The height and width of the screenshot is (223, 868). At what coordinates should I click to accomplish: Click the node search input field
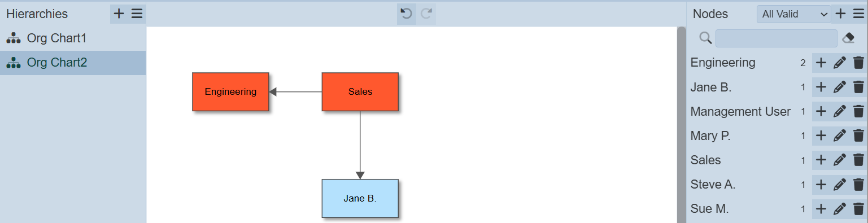(776, 38)
